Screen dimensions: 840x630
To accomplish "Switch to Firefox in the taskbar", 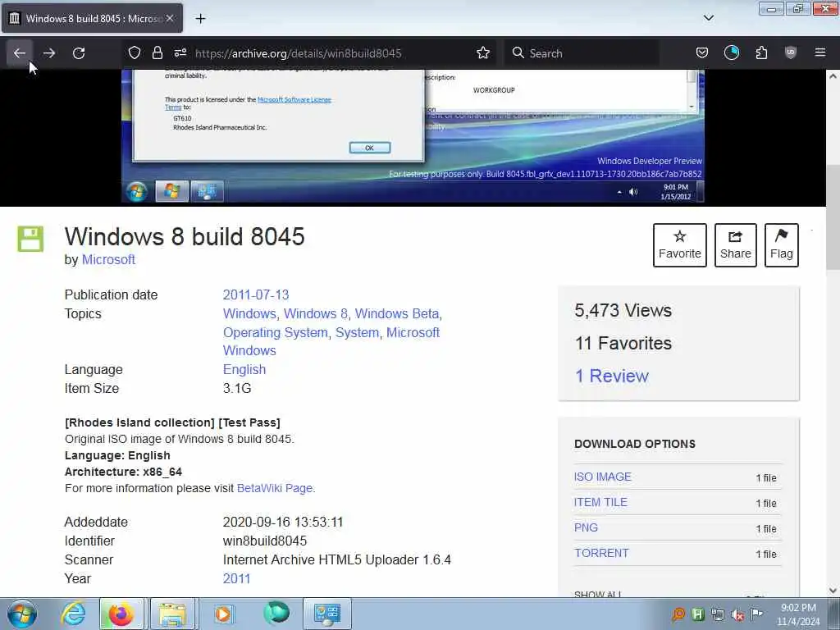I will pyautogui.click(x=121, y=614).
